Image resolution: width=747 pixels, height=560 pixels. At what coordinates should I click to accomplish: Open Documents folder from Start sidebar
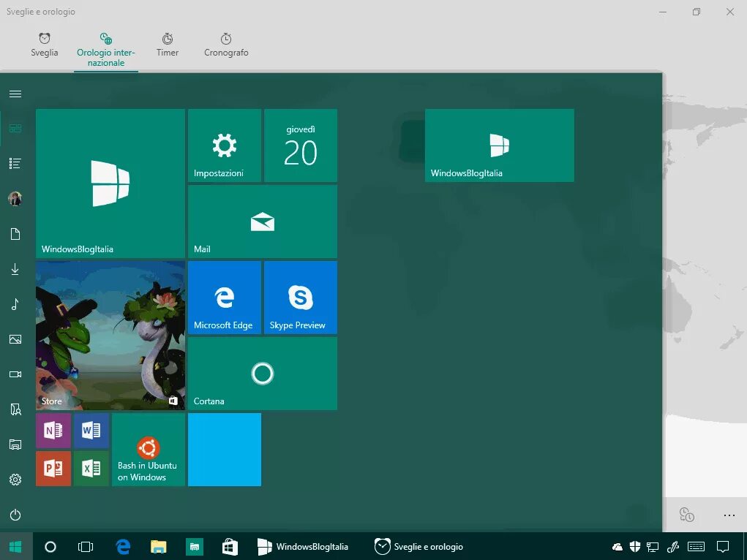click(15, 234)
